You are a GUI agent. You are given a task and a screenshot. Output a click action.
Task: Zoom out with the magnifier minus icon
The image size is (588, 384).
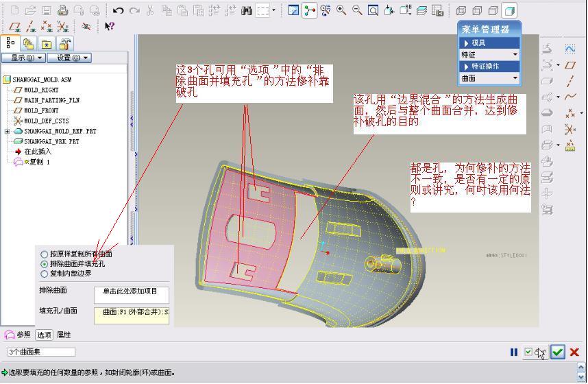point(357,10)
